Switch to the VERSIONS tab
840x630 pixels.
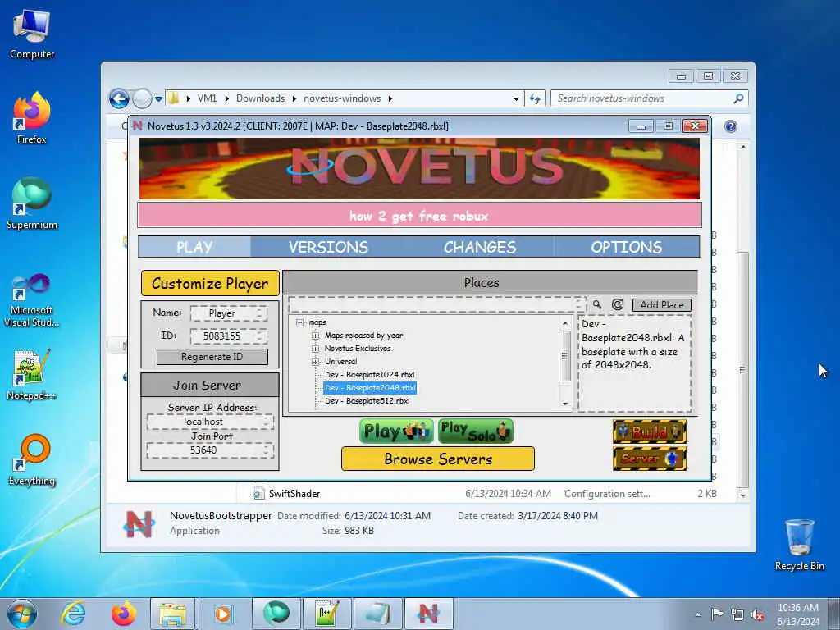(328, 247)
